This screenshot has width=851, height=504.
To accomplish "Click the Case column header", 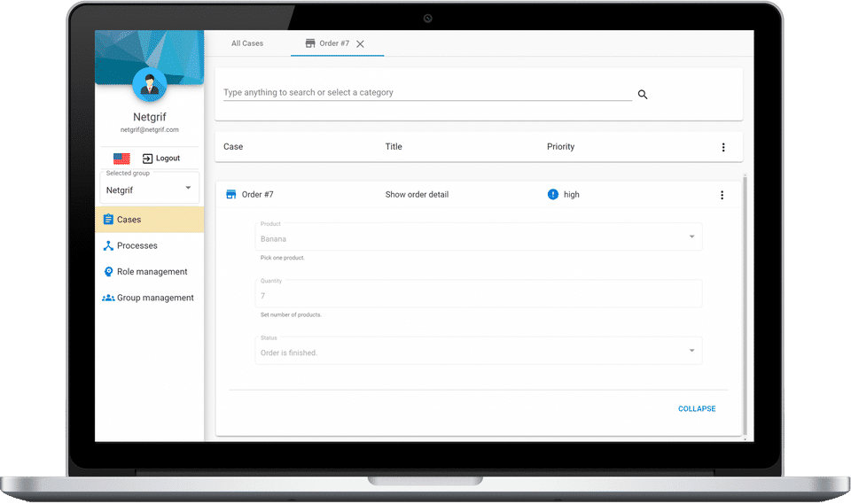I will pos(233,146).
